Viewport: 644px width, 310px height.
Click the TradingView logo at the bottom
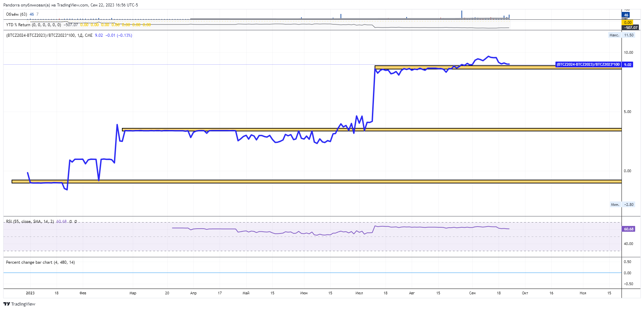(x=19, y=304)
